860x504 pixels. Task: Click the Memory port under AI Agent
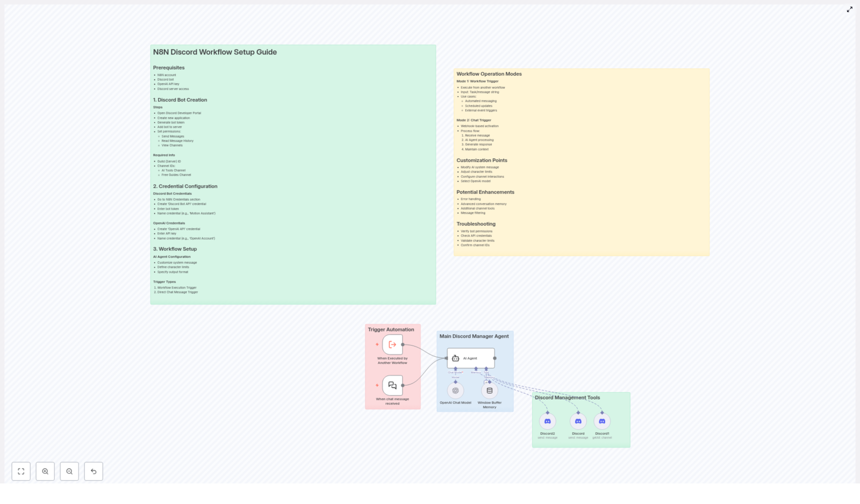point(476,369)
